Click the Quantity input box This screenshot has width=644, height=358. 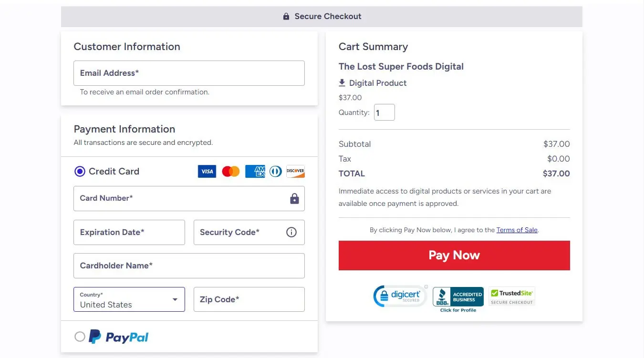pos(384,113)
